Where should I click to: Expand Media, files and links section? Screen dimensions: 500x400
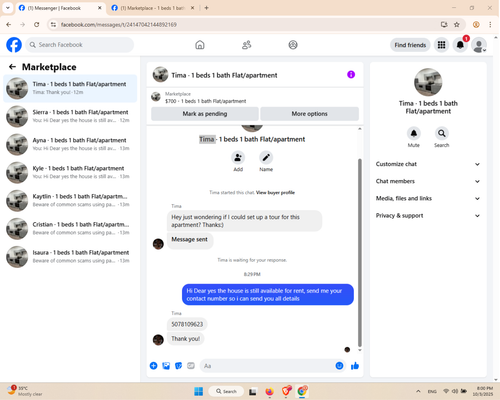pyautogui.click(x=428, y=198)
